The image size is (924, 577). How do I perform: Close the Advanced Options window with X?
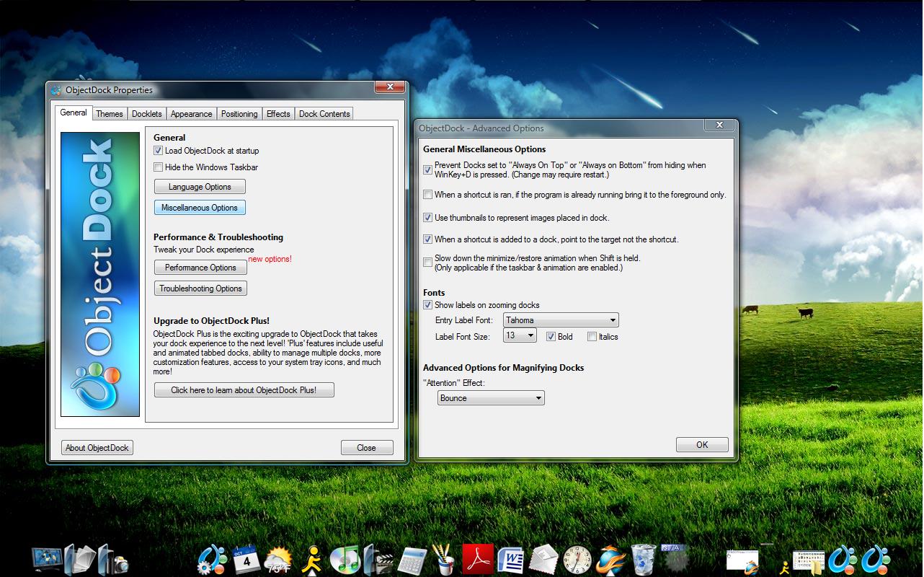pyautogui.click(x=719, y=125)
